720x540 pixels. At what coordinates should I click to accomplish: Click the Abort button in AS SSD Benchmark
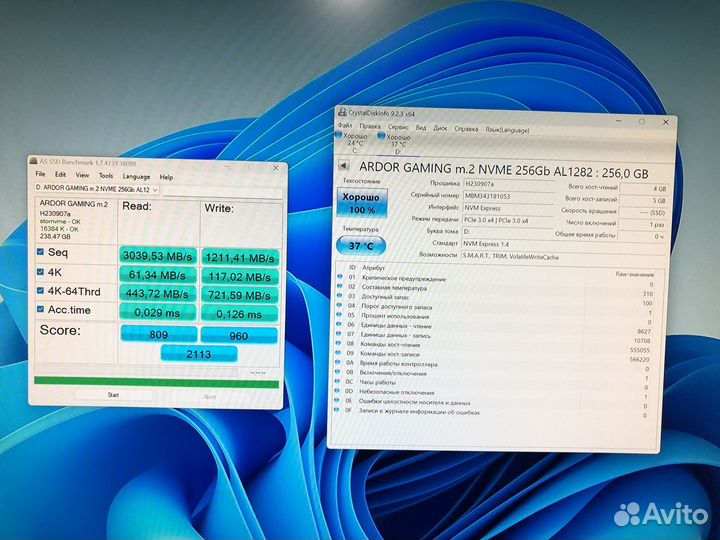209,396
